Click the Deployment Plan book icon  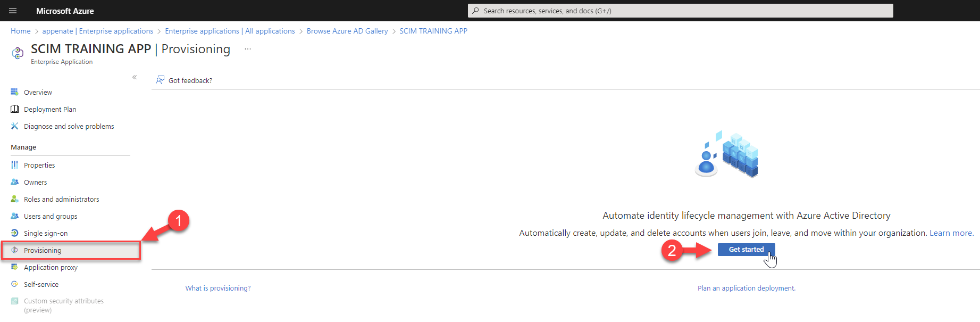click(x=14, y=109)
